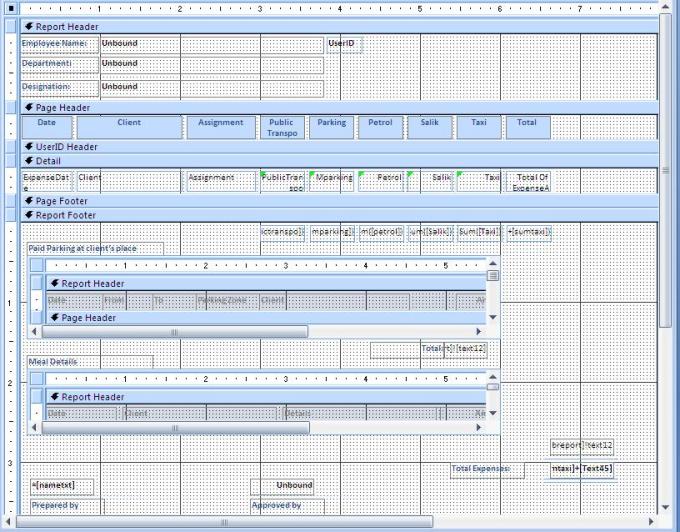Click the Approved by label
The height and width of the screenshot is (532, 680).
(287, 506)
